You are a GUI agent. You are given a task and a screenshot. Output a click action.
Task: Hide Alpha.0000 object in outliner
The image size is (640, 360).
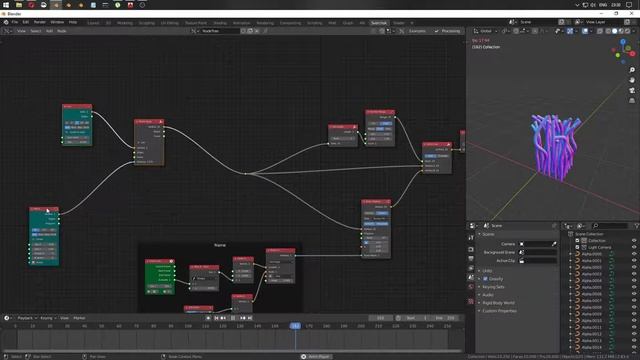click(634, 254)
